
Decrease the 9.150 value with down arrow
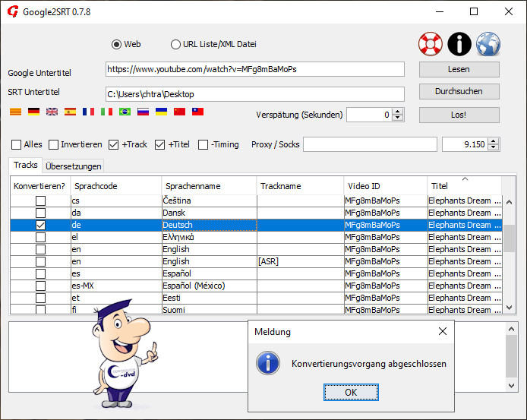(x=494, y=147)
